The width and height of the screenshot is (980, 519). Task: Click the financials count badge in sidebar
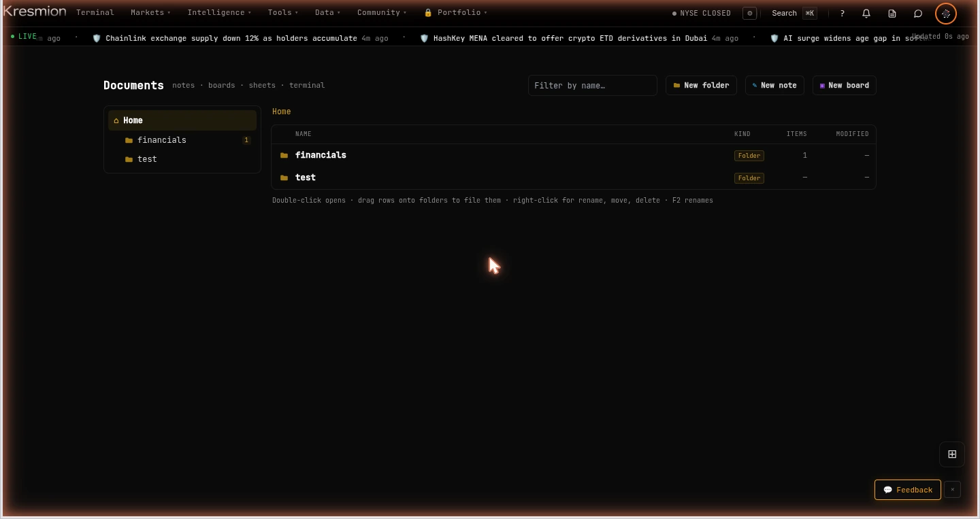[246, 140]
